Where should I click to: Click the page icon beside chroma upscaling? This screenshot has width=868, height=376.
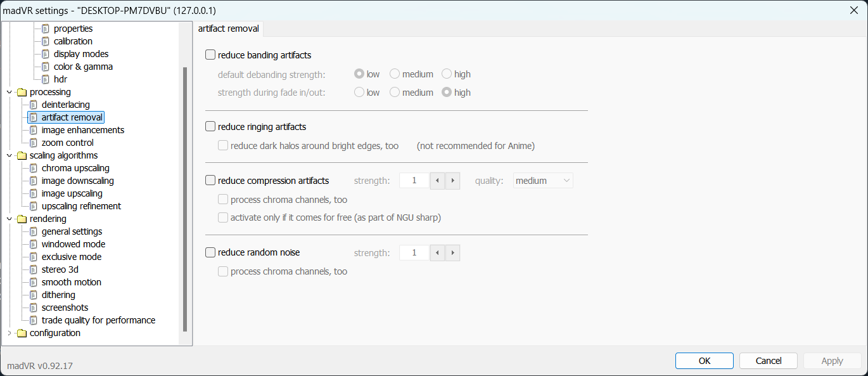pos(34,168)
